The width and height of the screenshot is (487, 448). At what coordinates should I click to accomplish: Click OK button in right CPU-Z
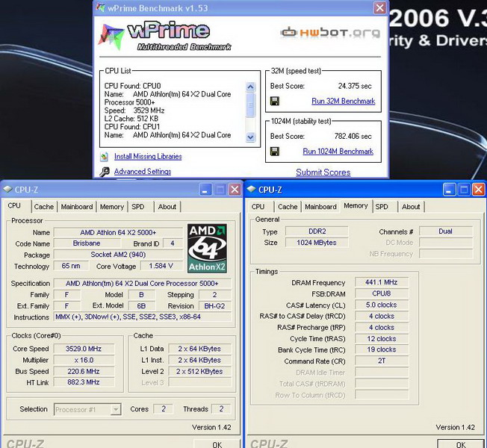(x=461, y=444)
